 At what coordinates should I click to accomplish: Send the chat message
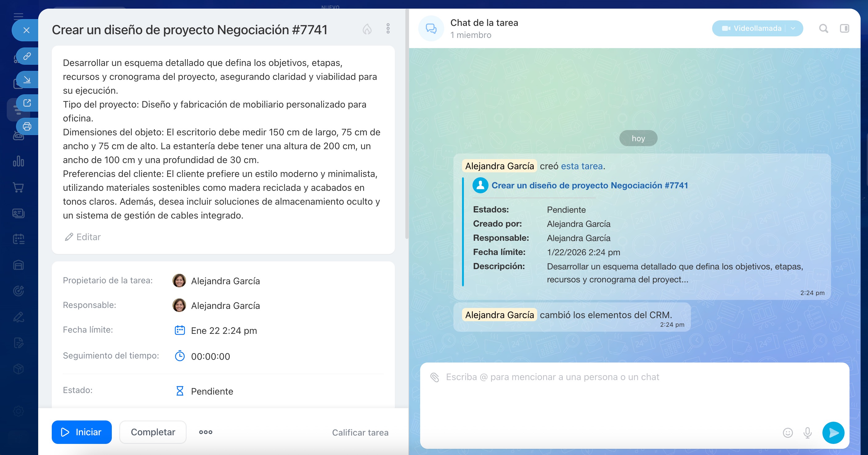tap(833, 433)
